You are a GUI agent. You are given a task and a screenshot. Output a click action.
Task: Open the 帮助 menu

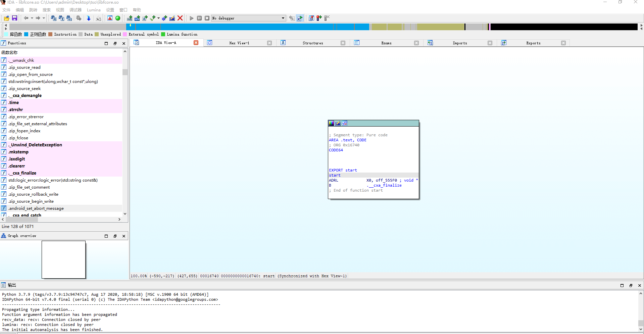[137, 10]
